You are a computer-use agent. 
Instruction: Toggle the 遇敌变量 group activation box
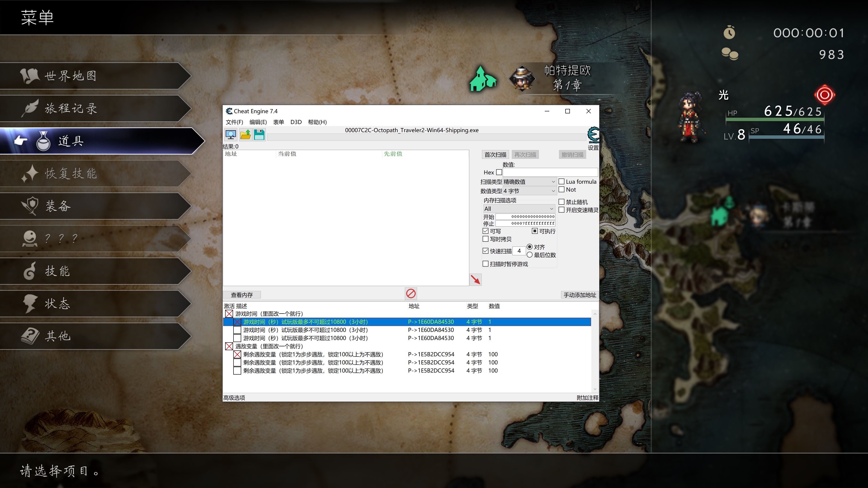pyautogui.click(x=229, y=347)
